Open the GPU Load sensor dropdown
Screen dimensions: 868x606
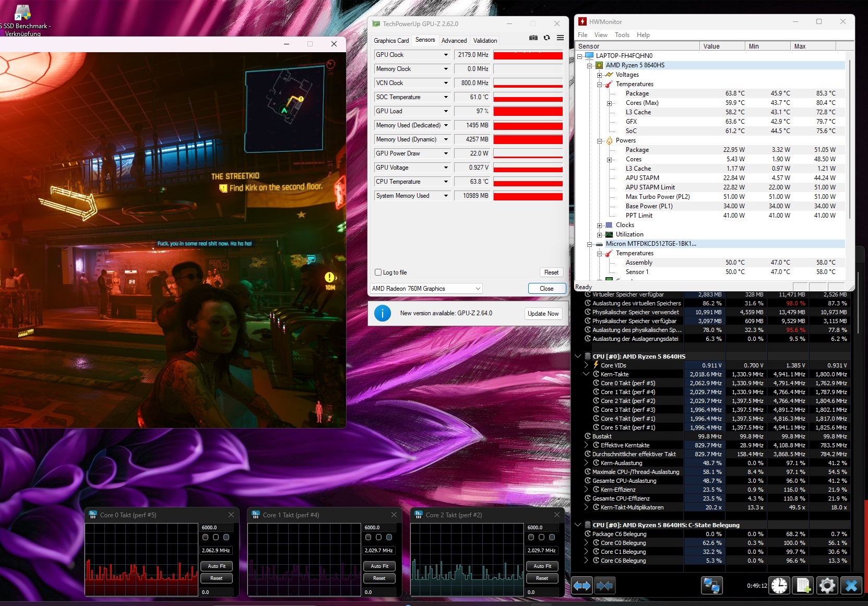point(446,111)
